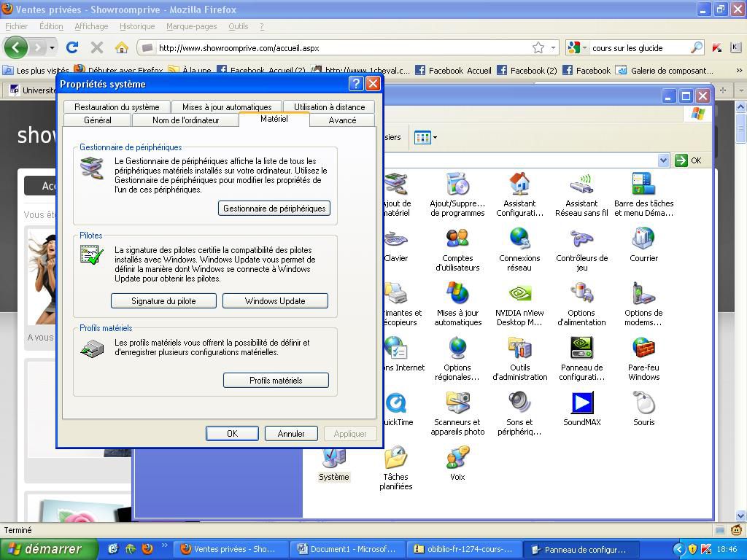Open the Firefox back history dropdown arrow
The image size is (747, 560).
52,48
